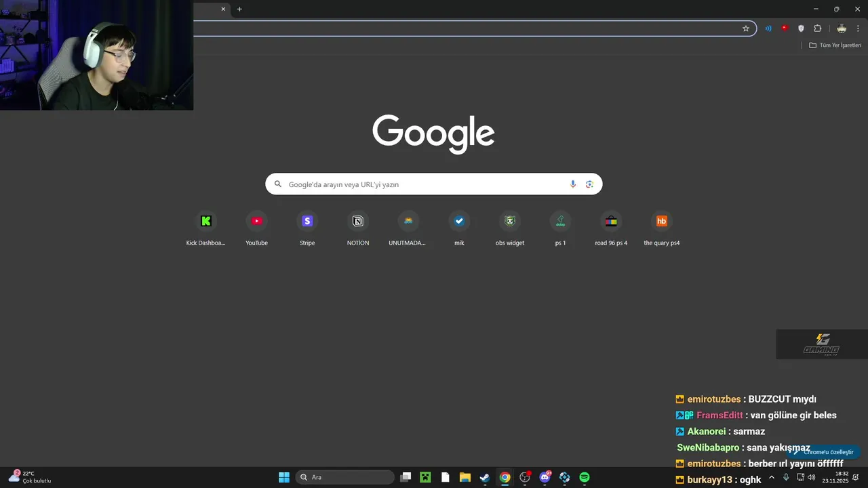Image resolution: width=868 pixels, height=488 pixels.
Task: Open Spotify from the taskbar
Action: [585, 477]
